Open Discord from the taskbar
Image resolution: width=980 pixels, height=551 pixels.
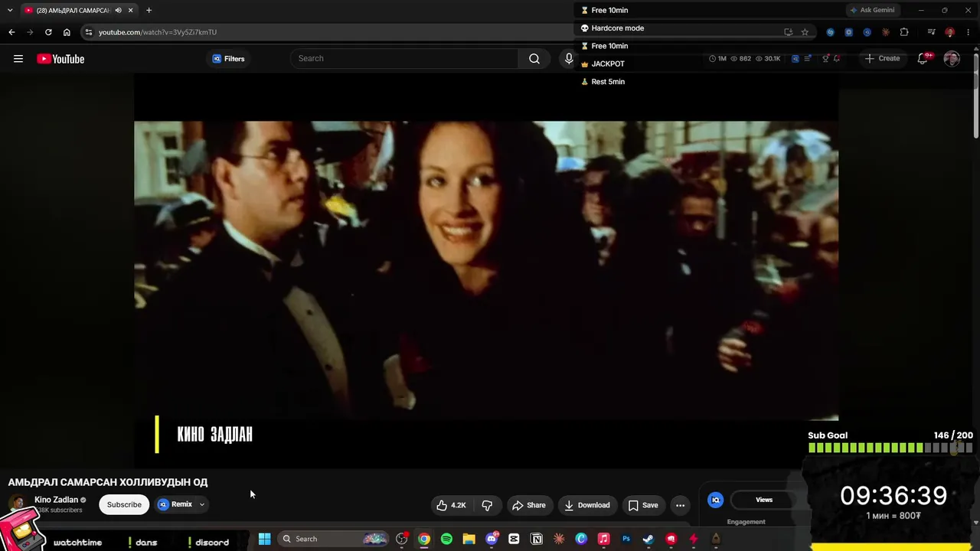pyautogui.click(x=492, y=539)
